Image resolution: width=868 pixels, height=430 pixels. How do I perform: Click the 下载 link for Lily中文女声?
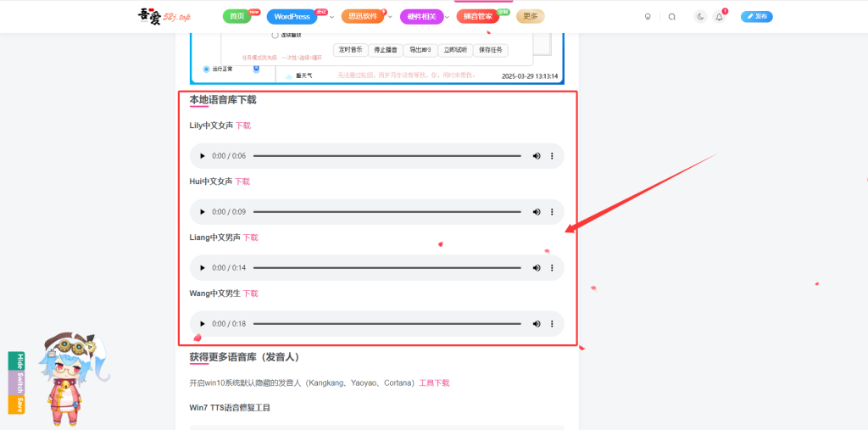pyautogui.click(x=243, y=126)
